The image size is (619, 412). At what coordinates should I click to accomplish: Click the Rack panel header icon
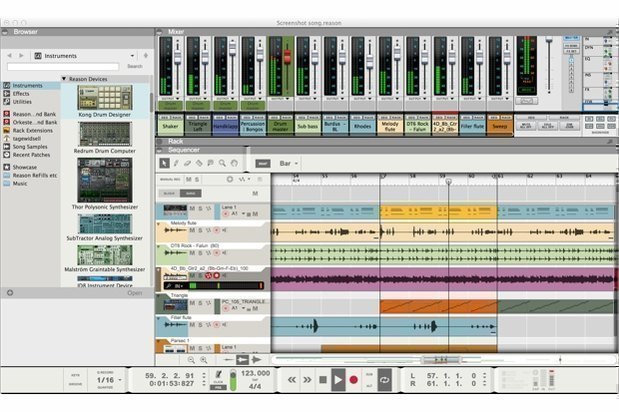click(x=159, y=141)
